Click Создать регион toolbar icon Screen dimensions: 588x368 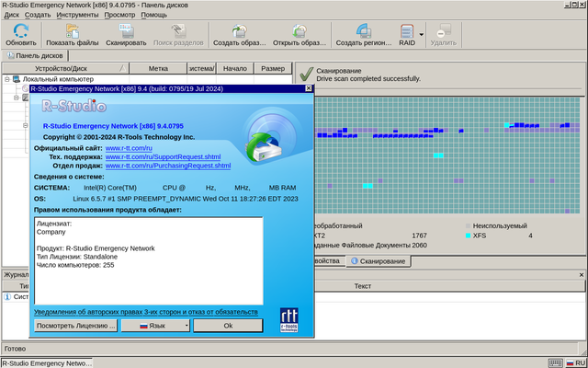pyautogui.click(x=364, y=31)
